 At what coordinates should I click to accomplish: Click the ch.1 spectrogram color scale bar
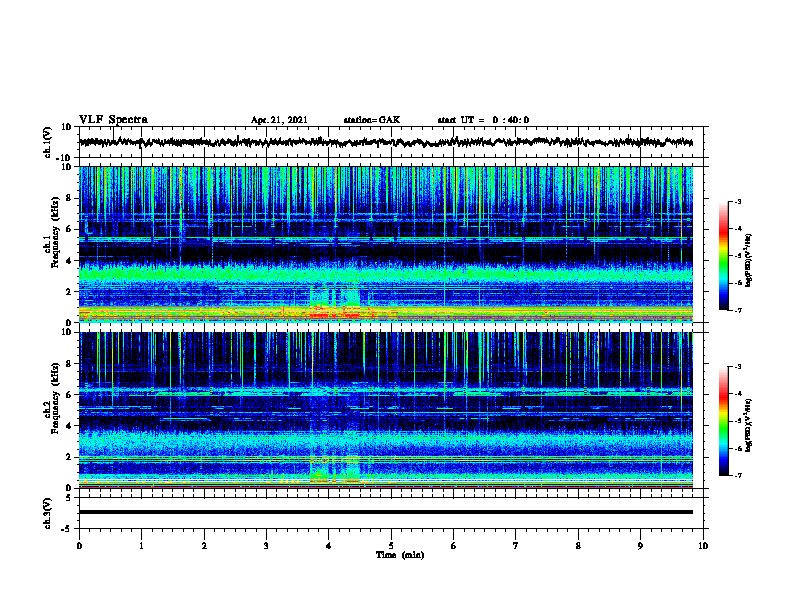pos(723,256)
